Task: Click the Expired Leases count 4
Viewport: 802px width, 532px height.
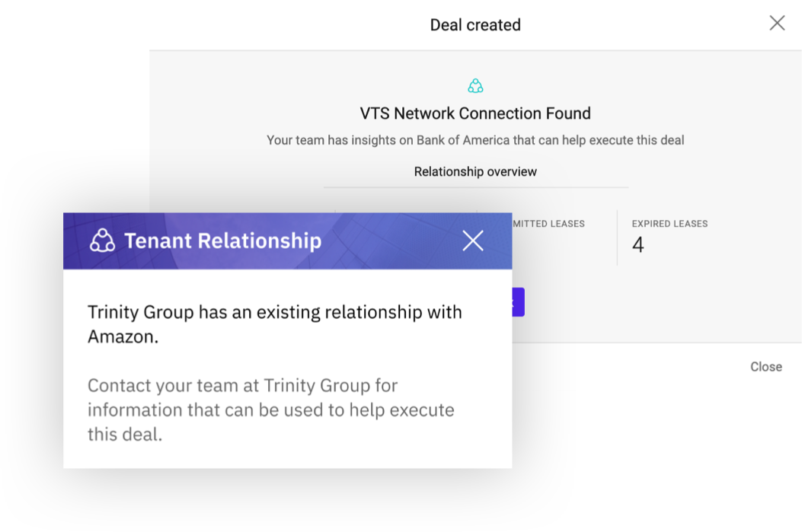Action: pyautogui.click(x=637, y=245)
